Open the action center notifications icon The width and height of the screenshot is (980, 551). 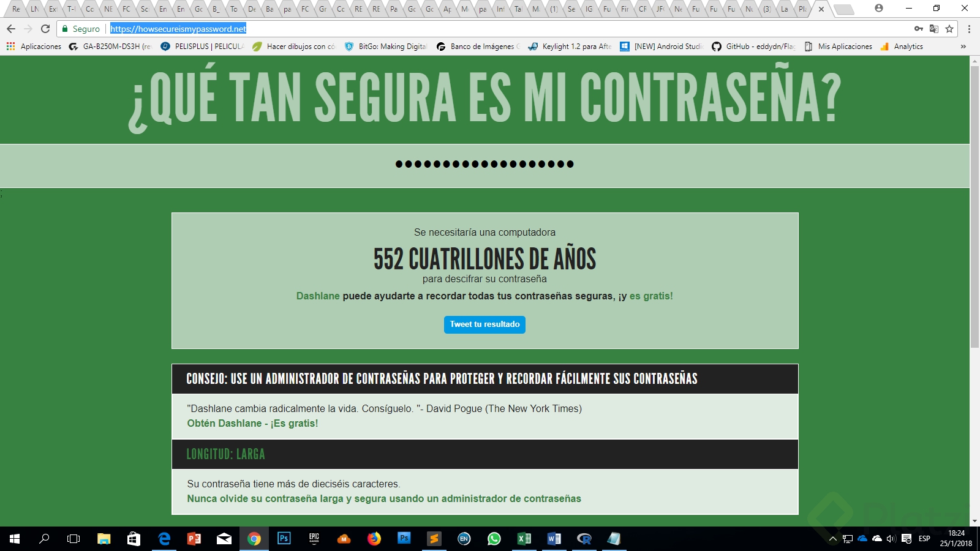click(907, 539)
